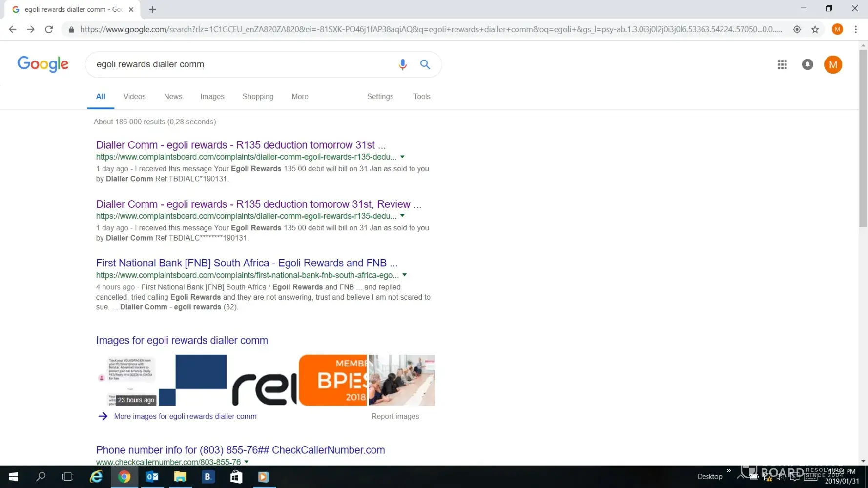Expand options for the checkcallernumber.com result

coord(246,462)
